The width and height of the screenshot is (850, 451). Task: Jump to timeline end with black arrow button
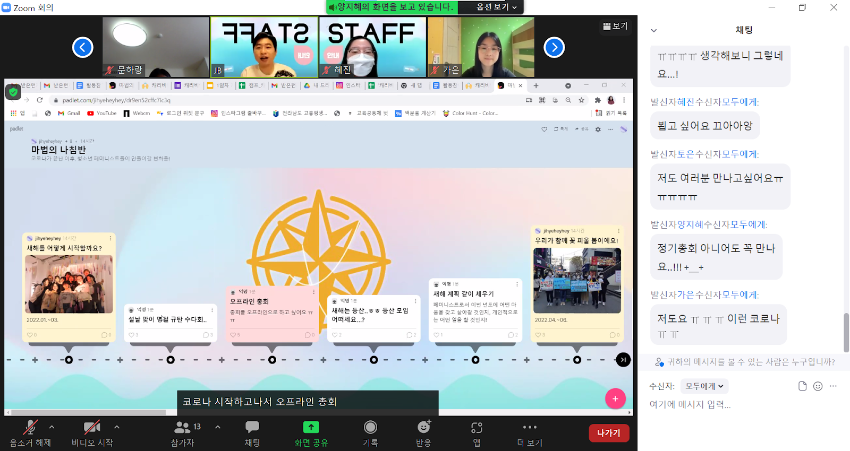point(623,359)
